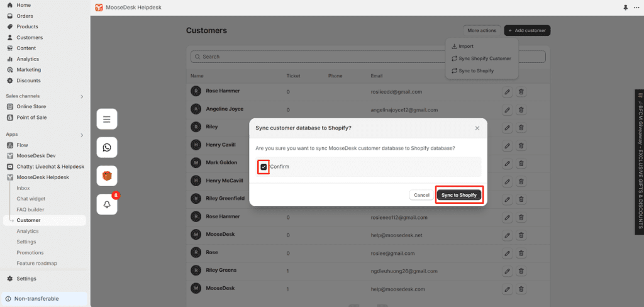The width and height of the screenshot is (644, 307).
Task: Select Sync Shopify Customer menu entry
Action: [x=481, y=59]
